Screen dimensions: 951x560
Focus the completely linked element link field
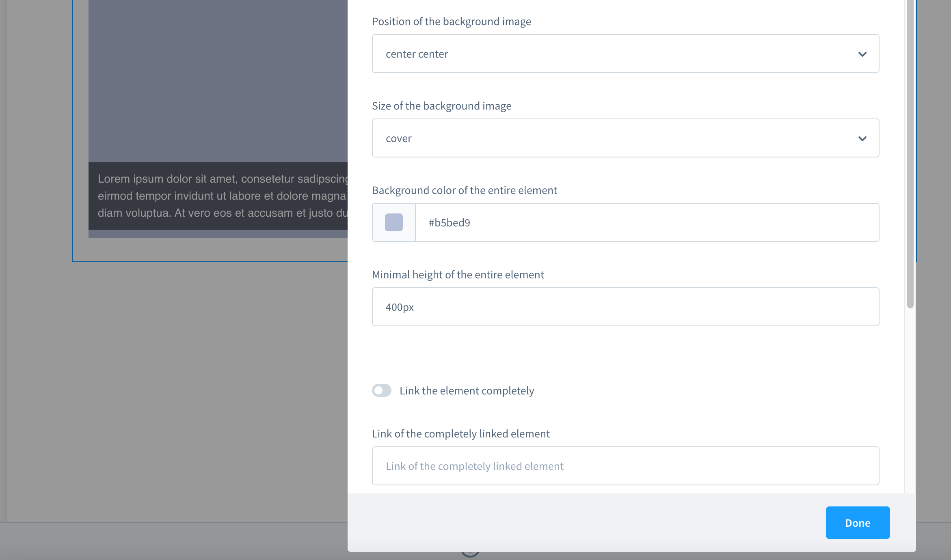625,466
